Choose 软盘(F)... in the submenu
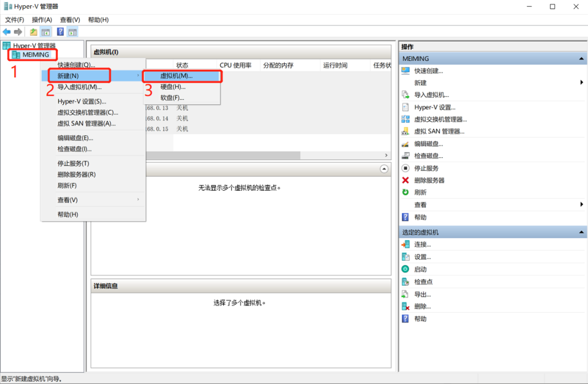Viewport: 588px width, 384px height. click(x=181, y=98)
